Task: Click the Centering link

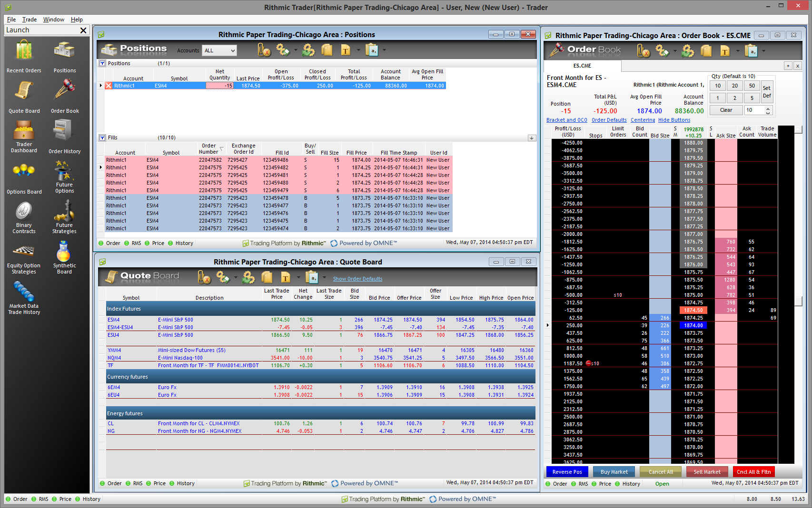Action: [643, 120]
